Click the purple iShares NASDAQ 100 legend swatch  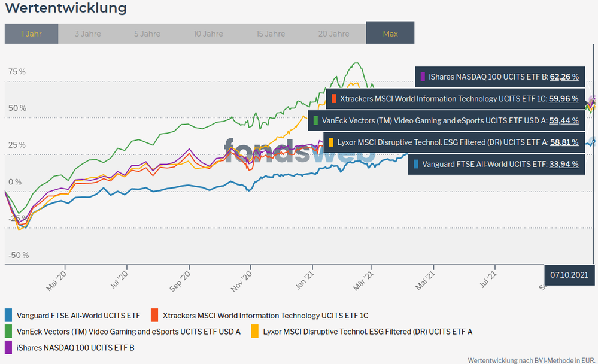[x=8, y=347]
